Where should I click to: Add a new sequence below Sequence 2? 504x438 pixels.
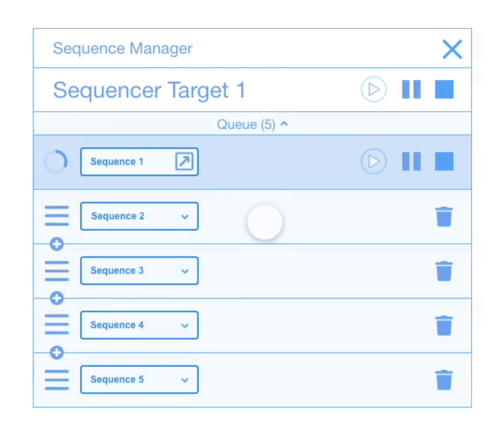tap(56, 244)
